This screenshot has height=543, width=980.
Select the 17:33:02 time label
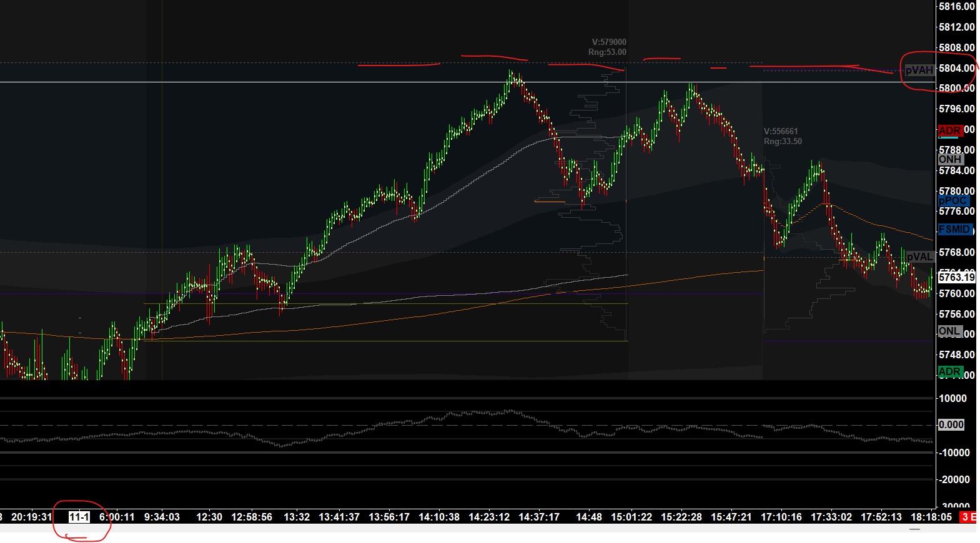click(831, 517)
